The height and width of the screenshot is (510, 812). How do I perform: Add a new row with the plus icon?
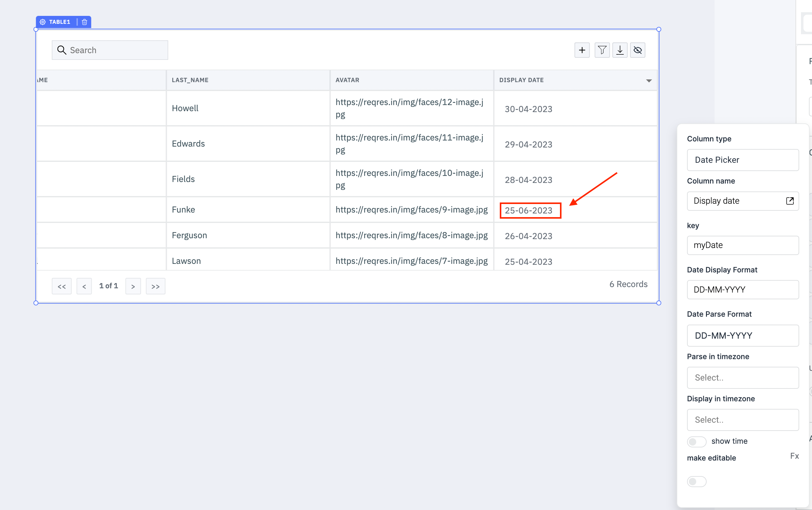click(x=582, y=50)
